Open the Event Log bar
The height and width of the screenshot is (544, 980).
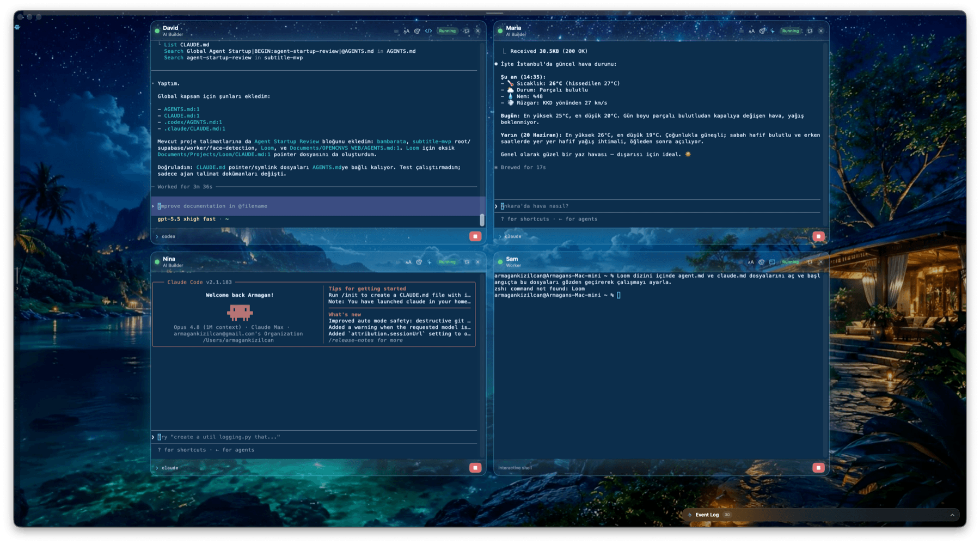(820, 515)
